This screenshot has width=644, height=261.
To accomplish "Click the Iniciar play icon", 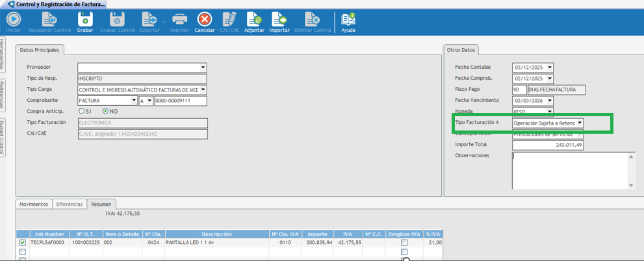I will (x=13, y=21).
